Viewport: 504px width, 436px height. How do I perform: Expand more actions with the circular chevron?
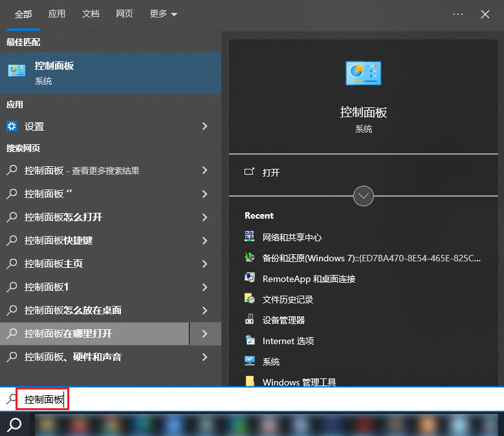coord(363,195)
